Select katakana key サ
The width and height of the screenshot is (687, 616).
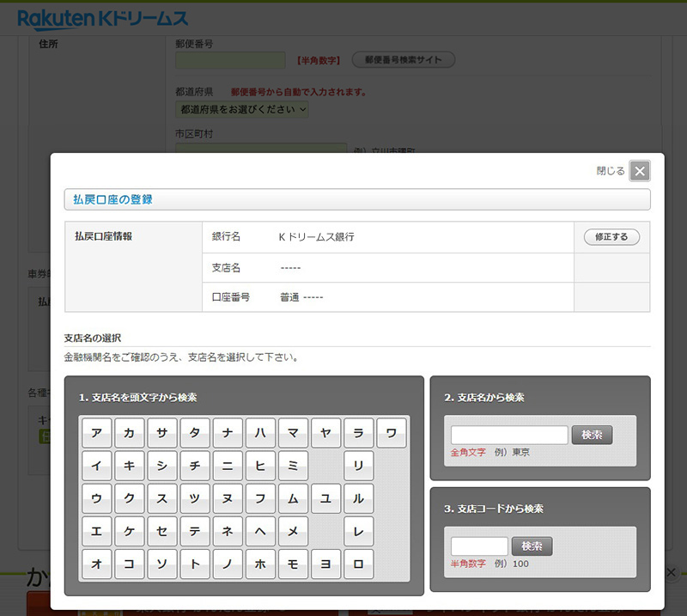162,433
